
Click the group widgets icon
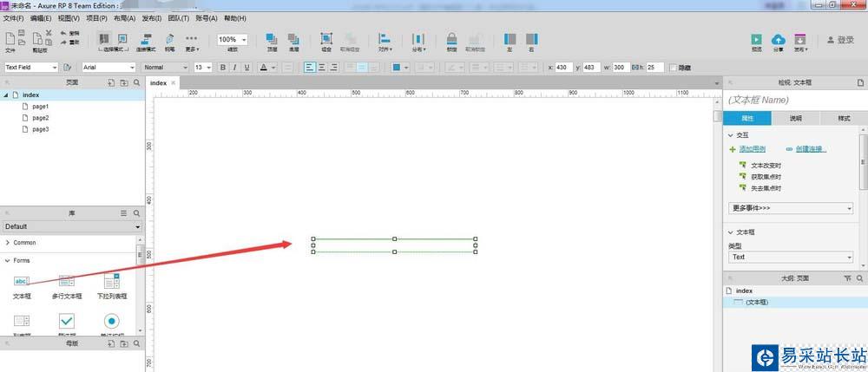tap(326, 39)
